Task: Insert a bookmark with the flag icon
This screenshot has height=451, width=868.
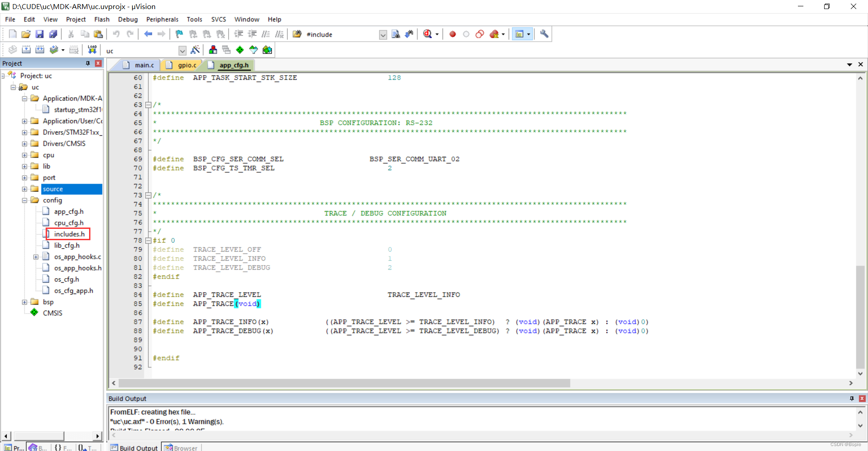Action: [x=179, y=34]
